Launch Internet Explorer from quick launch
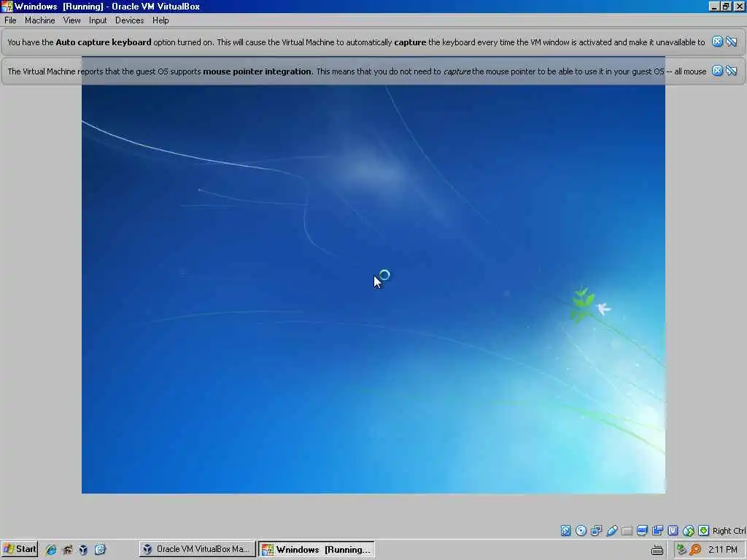Viewport: 747px width, 560px height. click(x=51, y=550)
